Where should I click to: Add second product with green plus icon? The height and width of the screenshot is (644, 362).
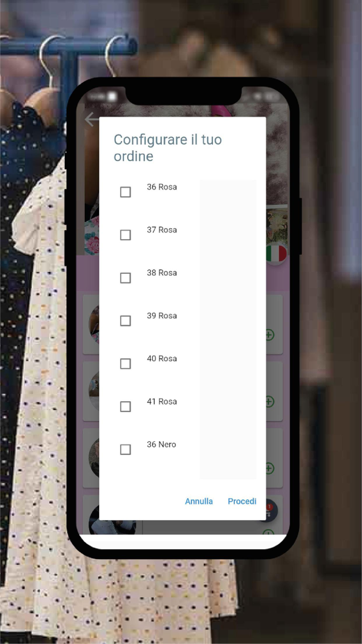pyautogui.click(x=269, y=401)
